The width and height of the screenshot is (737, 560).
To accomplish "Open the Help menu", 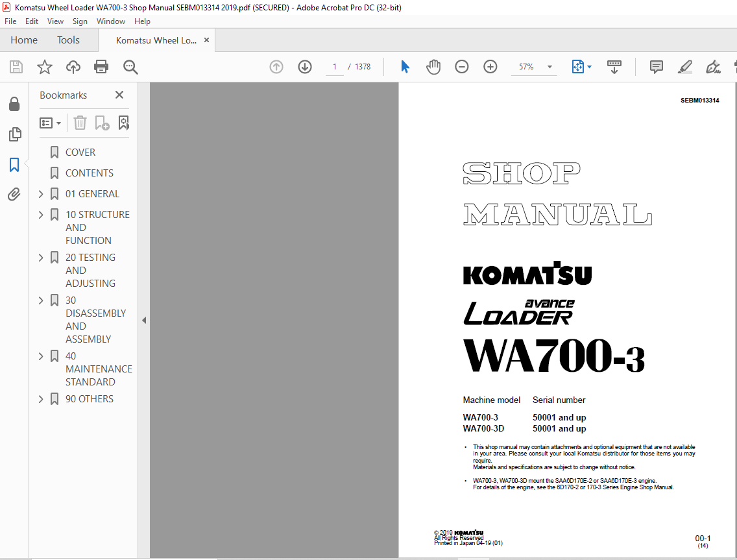I will (142, 21).
